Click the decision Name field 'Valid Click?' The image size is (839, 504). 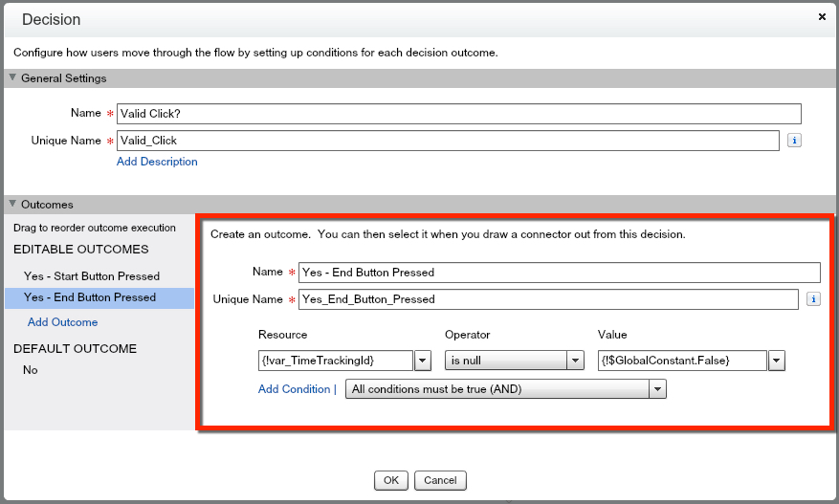tap(457, 114)
